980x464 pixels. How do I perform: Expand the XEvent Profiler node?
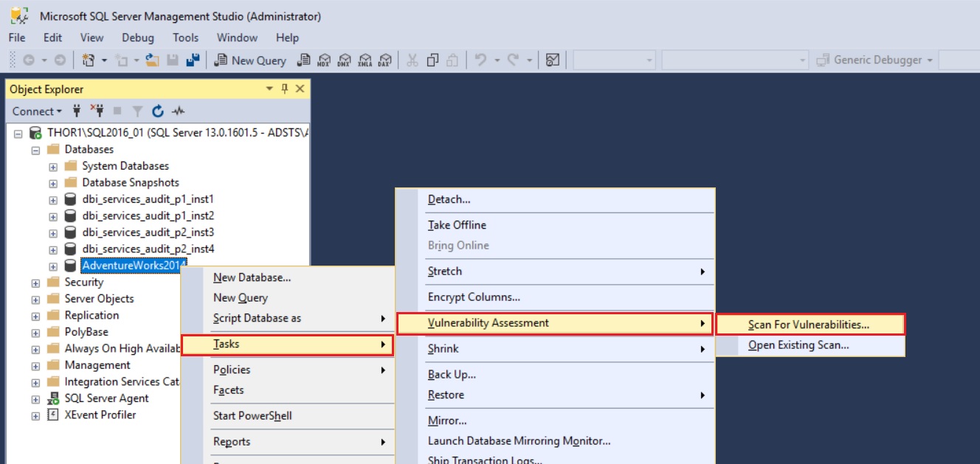(x=35, y=415)
